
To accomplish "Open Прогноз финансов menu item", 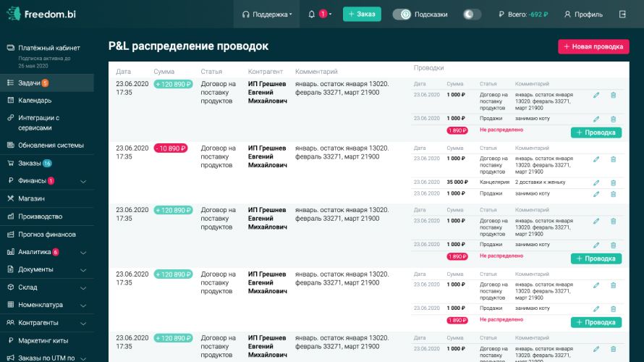I will click(47, 234).
